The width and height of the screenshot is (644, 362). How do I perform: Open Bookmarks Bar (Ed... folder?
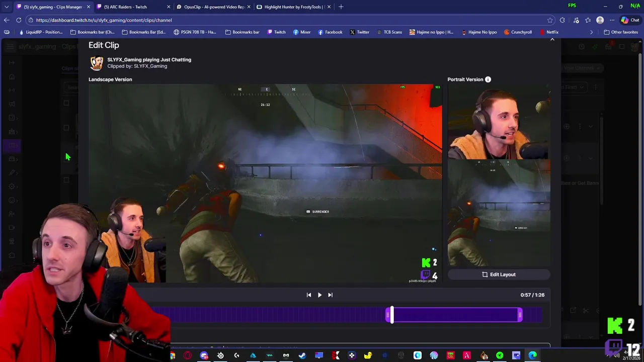pyautogui.click(x=144, y=32)
